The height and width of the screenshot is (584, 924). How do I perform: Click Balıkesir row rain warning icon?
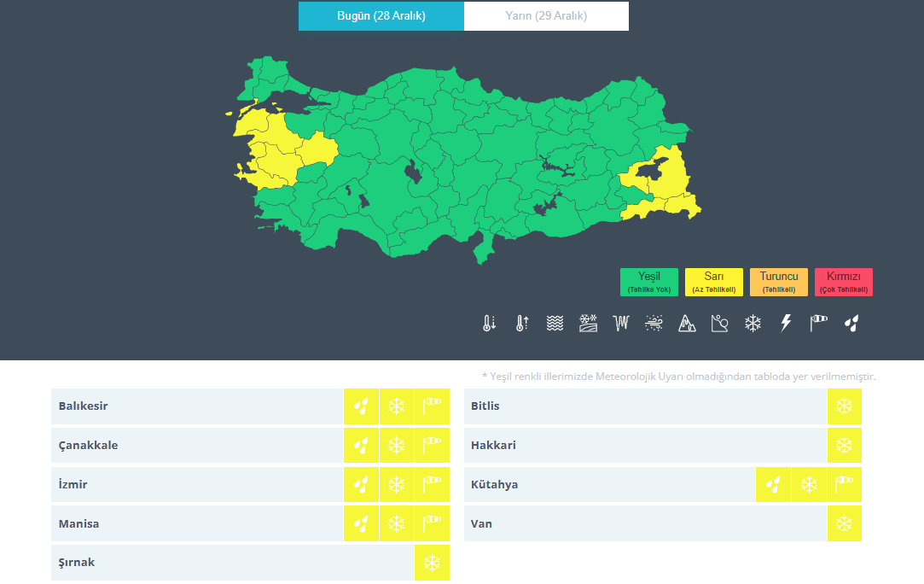pos(361,406)
